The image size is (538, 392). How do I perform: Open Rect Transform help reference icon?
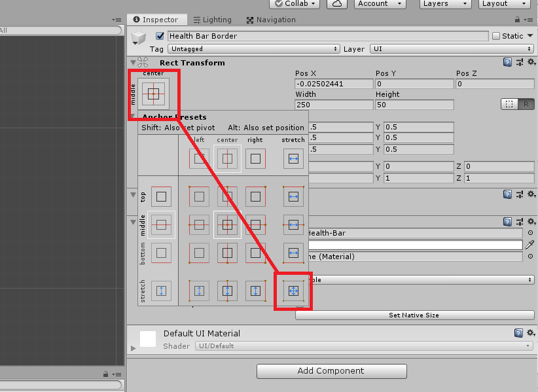[x=507, y=62]
